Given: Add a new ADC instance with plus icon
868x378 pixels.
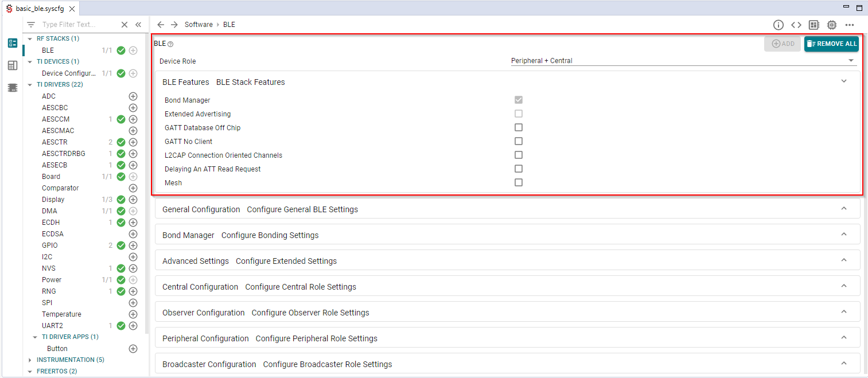Looking at the screenshot, I should pyautogui.click(x=133, y=96).
